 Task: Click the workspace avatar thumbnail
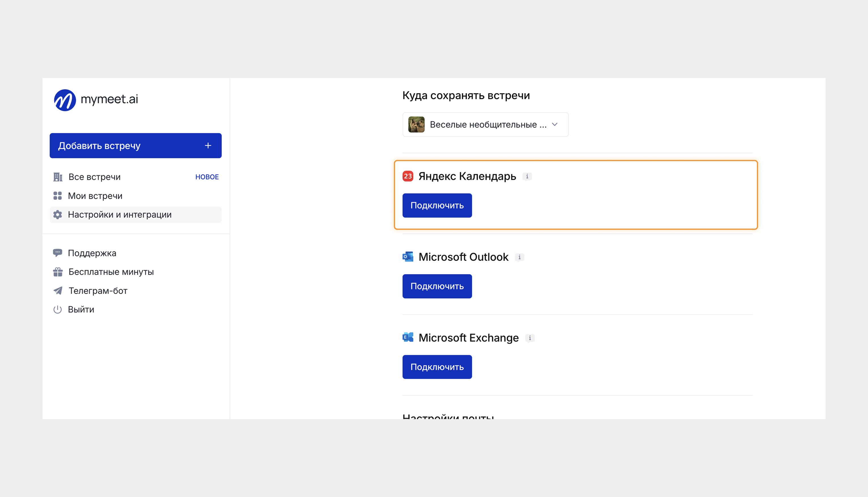[x=416, y=125]
